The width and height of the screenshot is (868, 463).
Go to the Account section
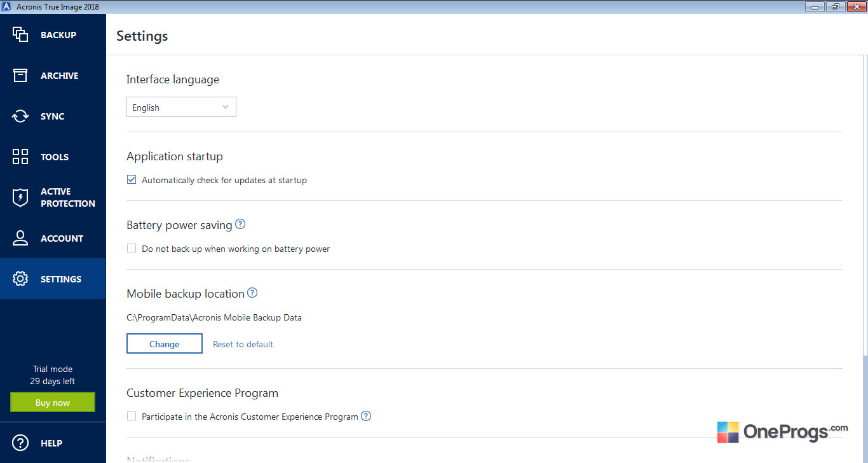click(53, 238)
